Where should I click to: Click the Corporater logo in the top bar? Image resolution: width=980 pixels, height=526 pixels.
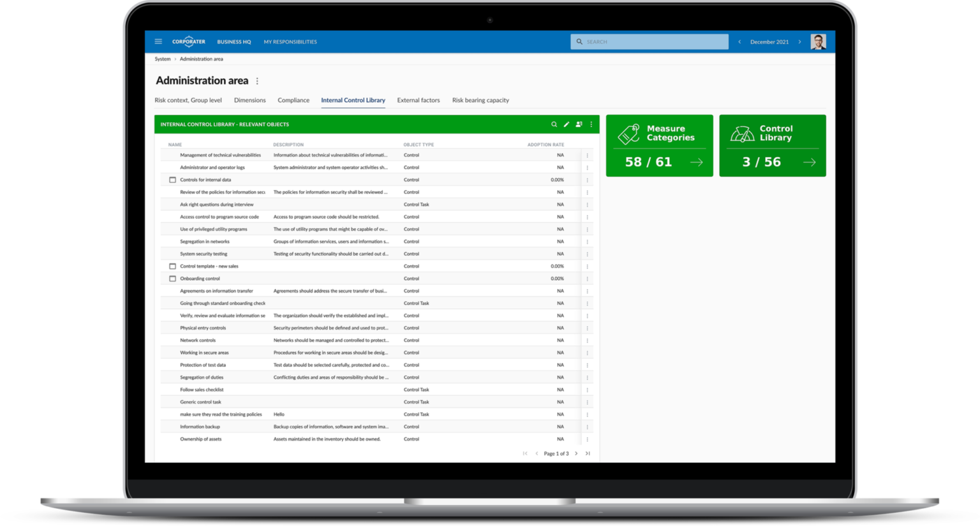189,41
